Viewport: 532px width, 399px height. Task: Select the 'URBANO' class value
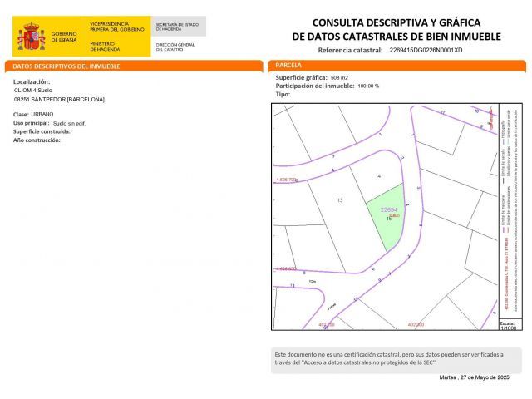coord(42,115)
